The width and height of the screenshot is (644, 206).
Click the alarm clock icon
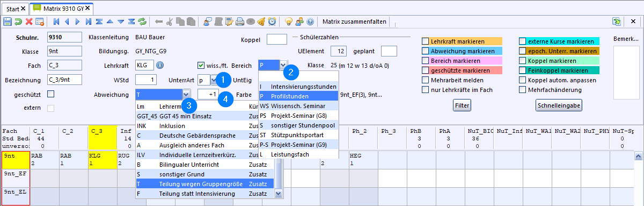(x=272, y=22)
